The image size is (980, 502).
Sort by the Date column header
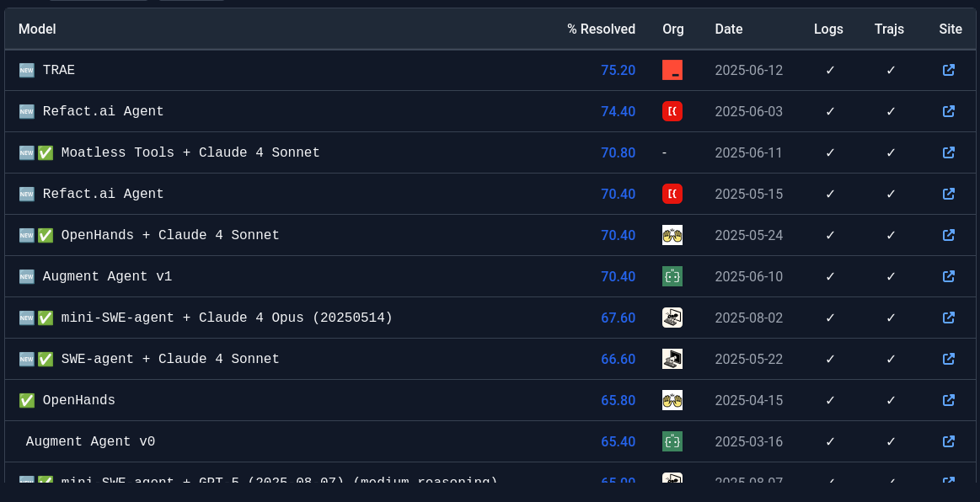pos(729,29)
